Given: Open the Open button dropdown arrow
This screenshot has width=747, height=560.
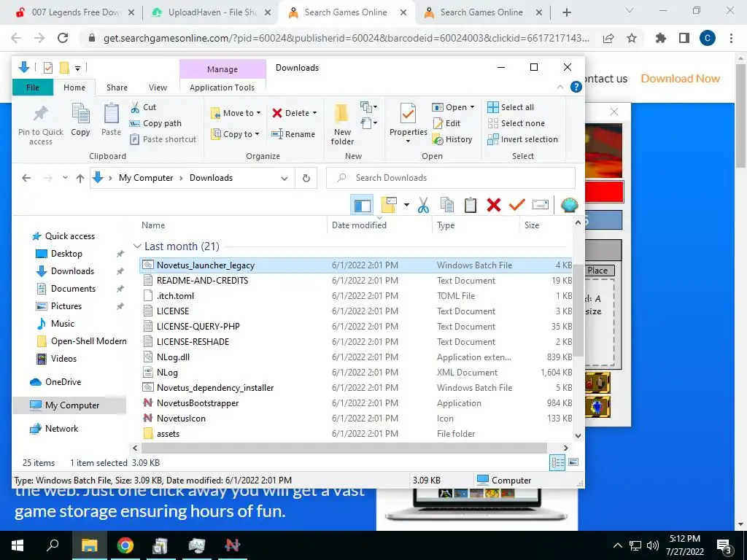Looking at the screenshot, I should click(473, 107).
